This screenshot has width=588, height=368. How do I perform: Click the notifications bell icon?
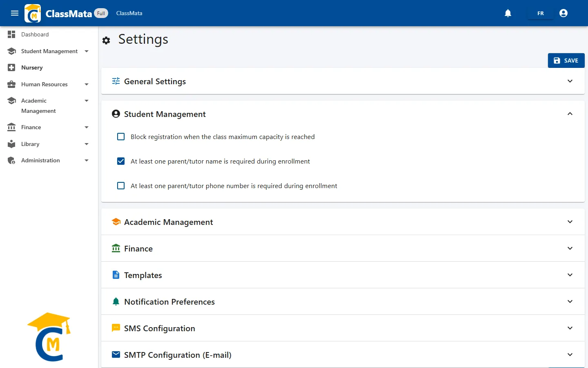tap(508, 13)
